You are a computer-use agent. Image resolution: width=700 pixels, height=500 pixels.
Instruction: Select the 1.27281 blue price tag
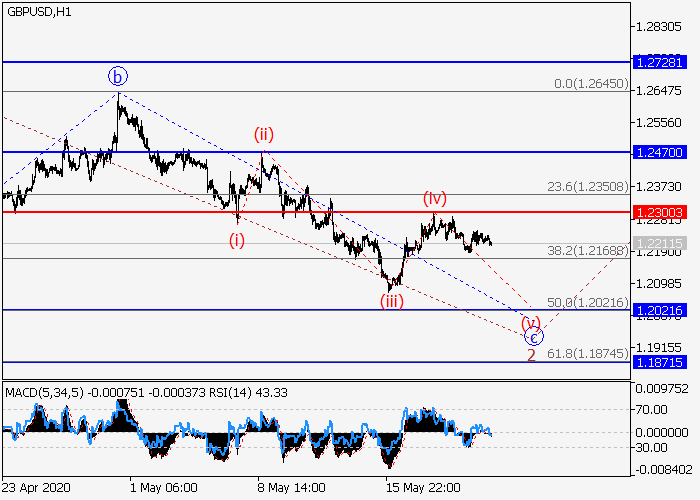coord(661,62)
